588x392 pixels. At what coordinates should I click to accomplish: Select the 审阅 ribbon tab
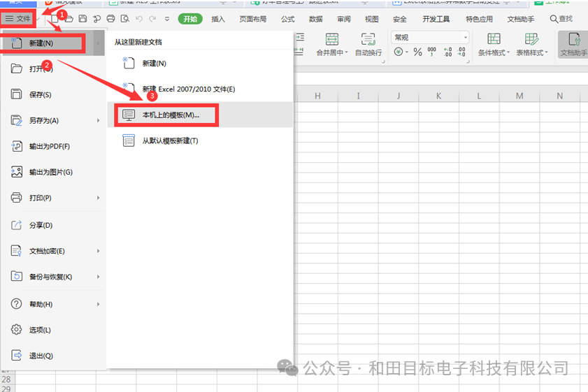click(343, 19)
